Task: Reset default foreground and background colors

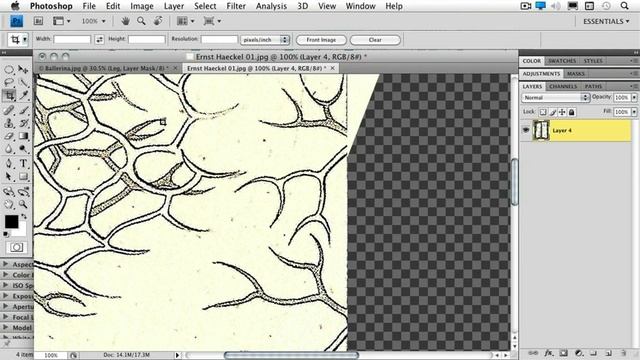Action: coord(6,234)
